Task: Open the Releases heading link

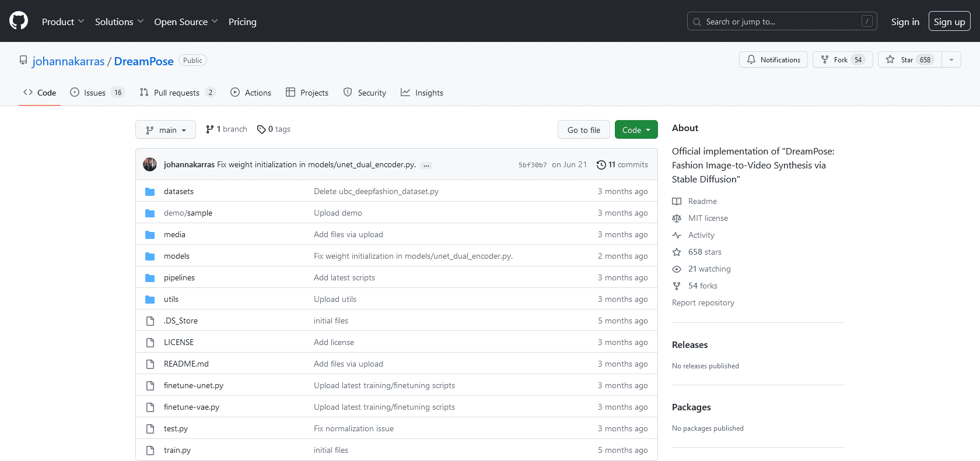Action: point(689,344)
